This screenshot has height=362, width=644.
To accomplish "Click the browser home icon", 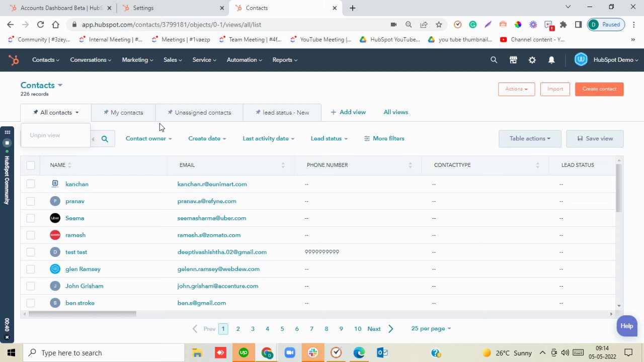I will tap(55, 24).
